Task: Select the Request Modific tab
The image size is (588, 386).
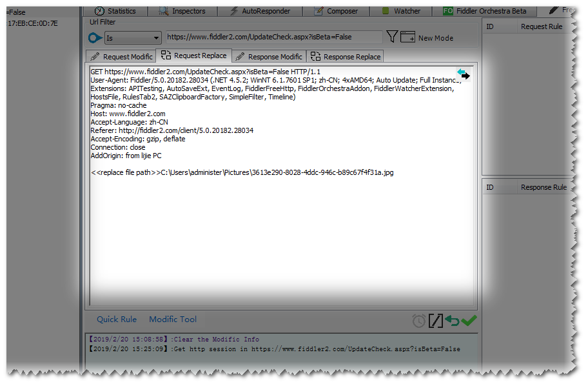Action: click(x=121, y=57)
